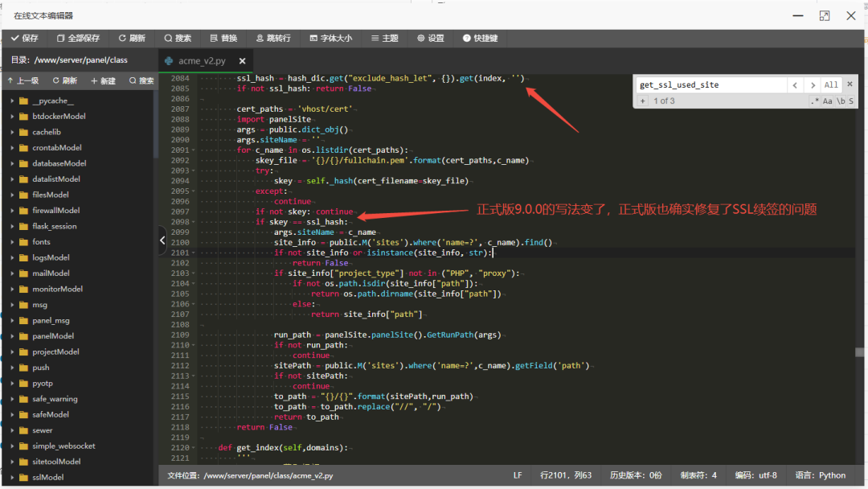Open 跳转行 go-to-line tool

[273, 39]
